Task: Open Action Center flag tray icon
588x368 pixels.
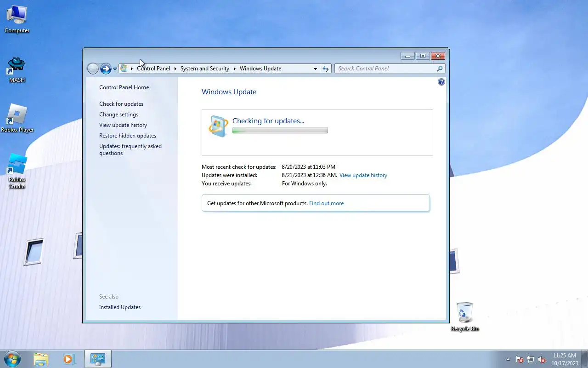Action: coord(520,360)
